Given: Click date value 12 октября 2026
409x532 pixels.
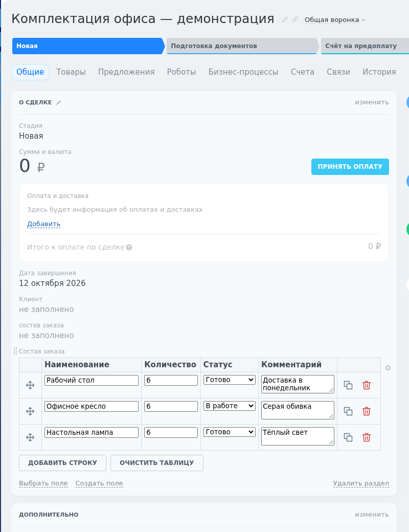Looking at the screenshot, I should click(52, 283).
